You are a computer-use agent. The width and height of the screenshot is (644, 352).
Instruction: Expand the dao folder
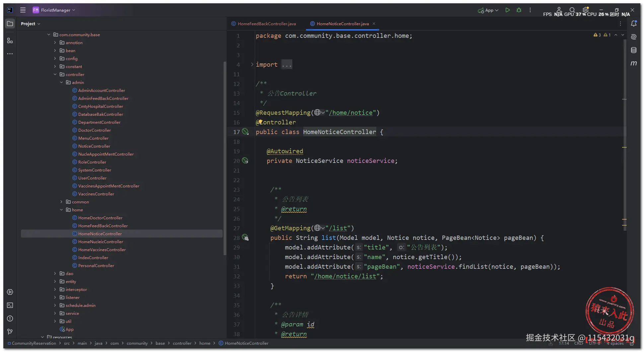click(55, 273)
